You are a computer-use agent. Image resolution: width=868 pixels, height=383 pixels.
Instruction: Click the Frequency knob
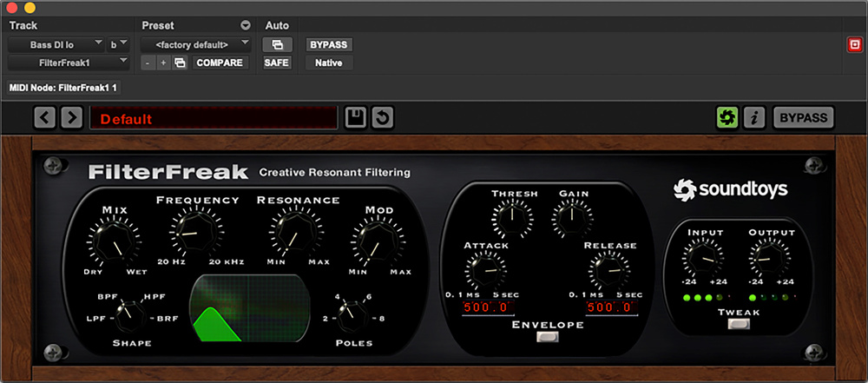(191, 231)
